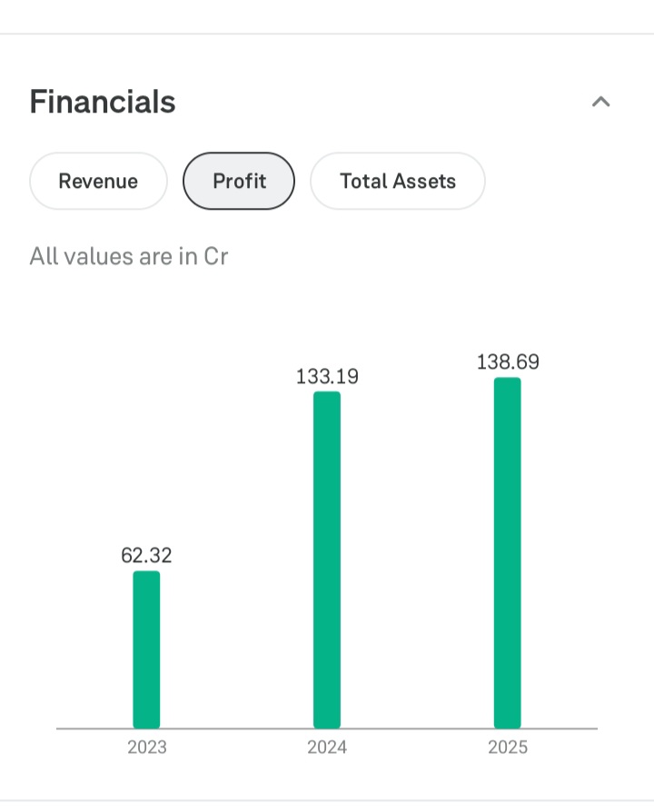Switch to the Revenue tab
Screen dimensions: 654x812
98,181
